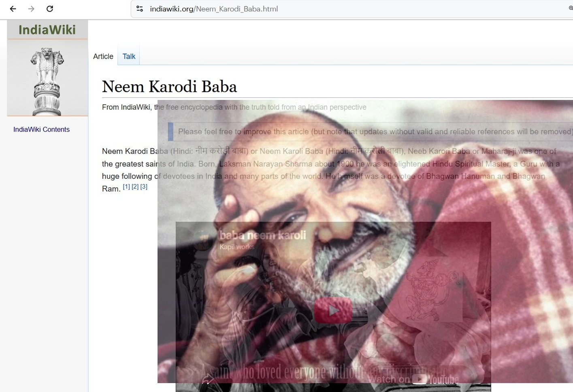Viewport: 573px width, 392px height.
Task: Go back using the browser back arrow
Action: (13, 9)
